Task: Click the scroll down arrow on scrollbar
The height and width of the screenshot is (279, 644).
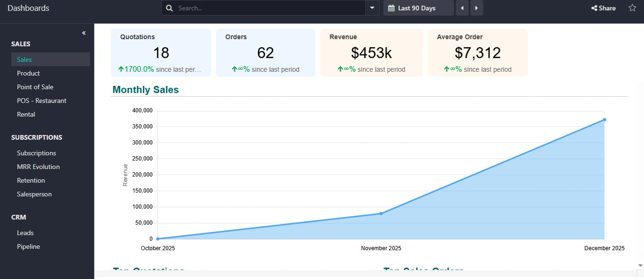Action: click(x=640, y=266)
